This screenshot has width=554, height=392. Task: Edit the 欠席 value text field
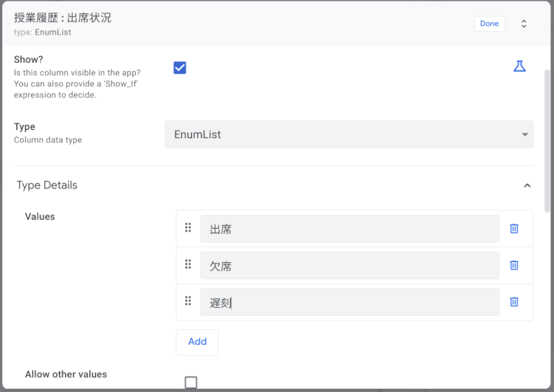click(349, 265)
